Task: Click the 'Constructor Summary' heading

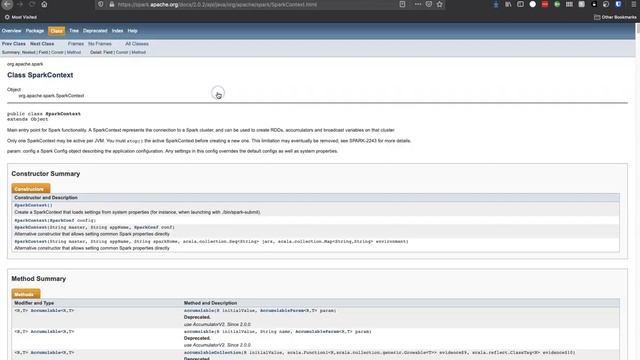Action: point(46,174)
